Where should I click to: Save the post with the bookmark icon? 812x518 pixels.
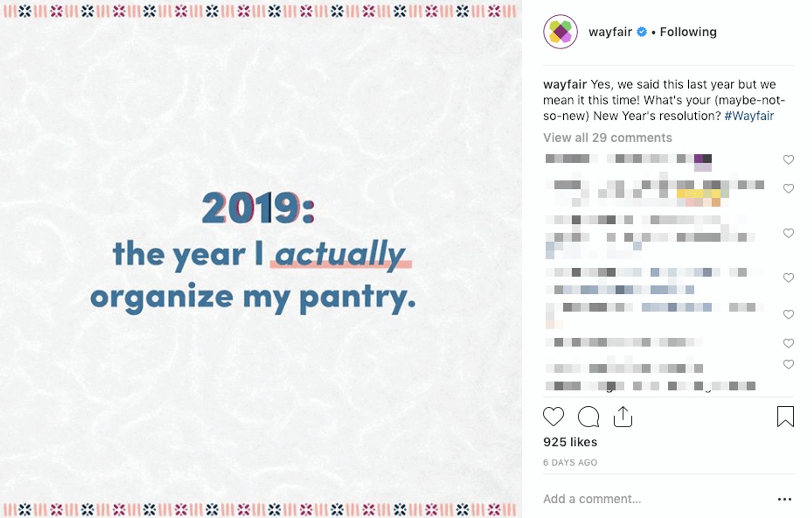(786, 416)
